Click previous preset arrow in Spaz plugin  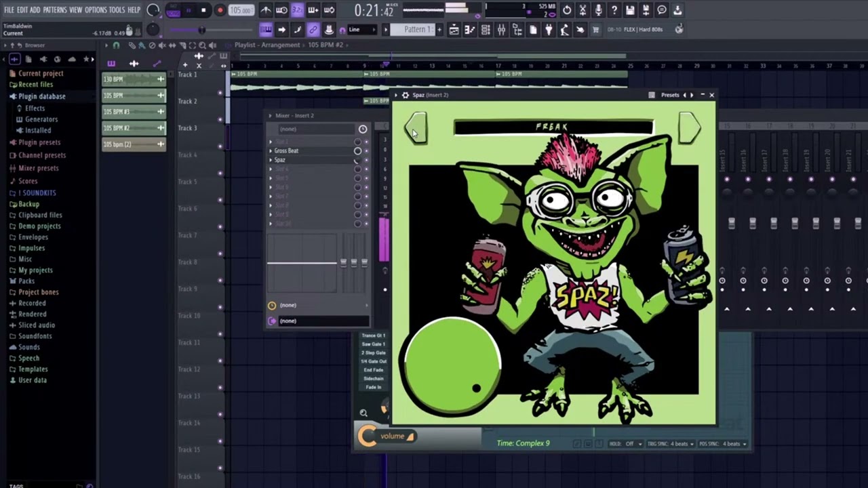[x=416, y=127]
